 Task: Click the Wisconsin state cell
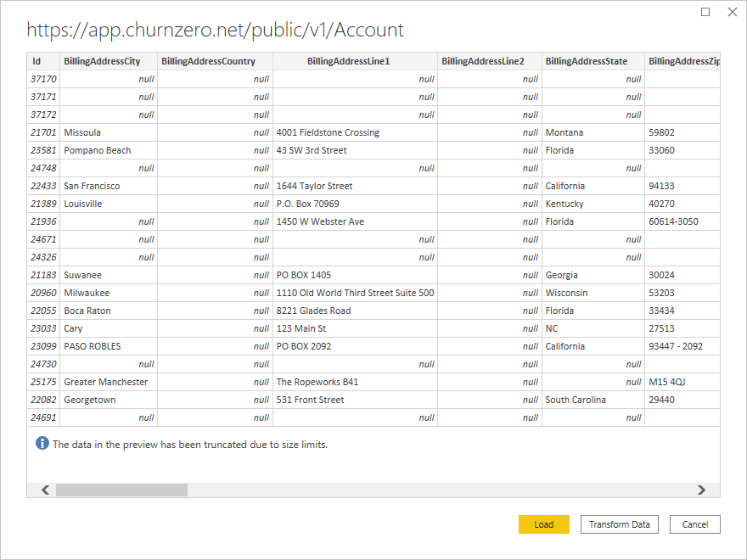[x=593, y=293]
